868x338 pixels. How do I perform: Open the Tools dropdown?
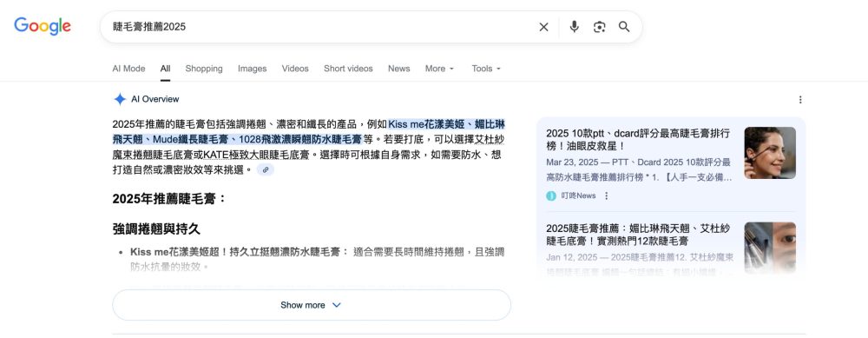(x=486, y=69)
